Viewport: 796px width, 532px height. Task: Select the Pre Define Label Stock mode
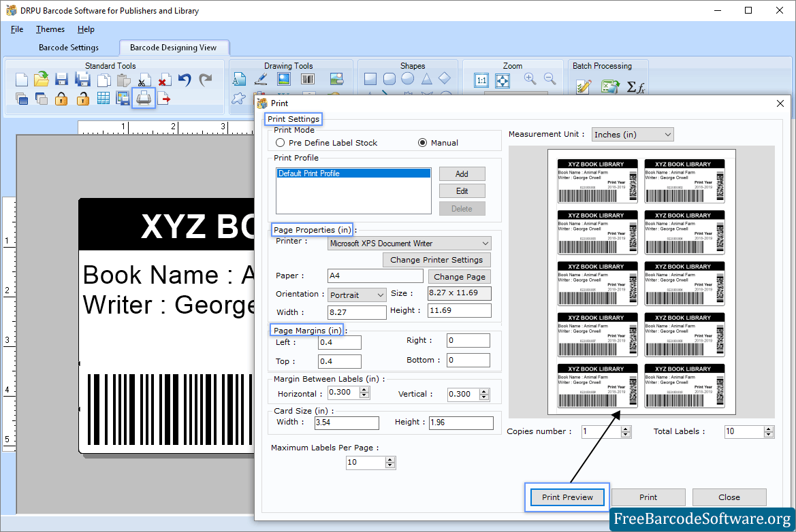click(x=280, y=143)
